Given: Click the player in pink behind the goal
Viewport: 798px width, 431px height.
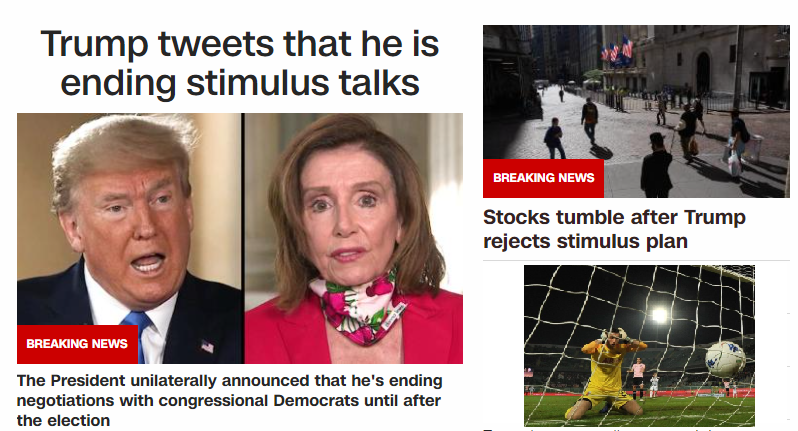Looking at the screenshot, I should pyautogui.click(x=637, y=375).
